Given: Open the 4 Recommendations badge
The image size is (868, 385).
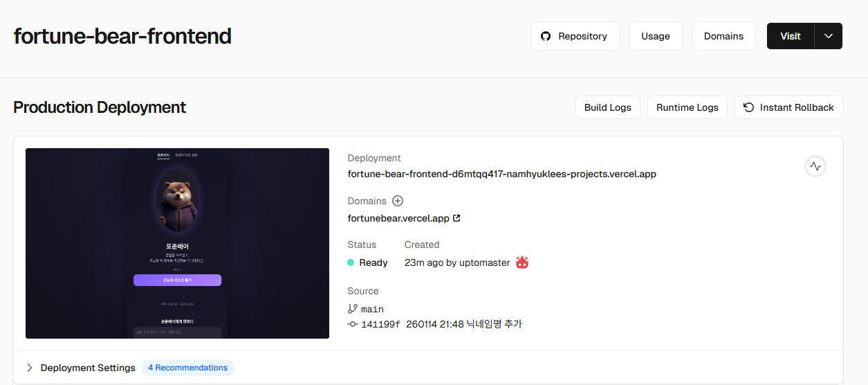Looking at the screenshot, I should (187, 368).
